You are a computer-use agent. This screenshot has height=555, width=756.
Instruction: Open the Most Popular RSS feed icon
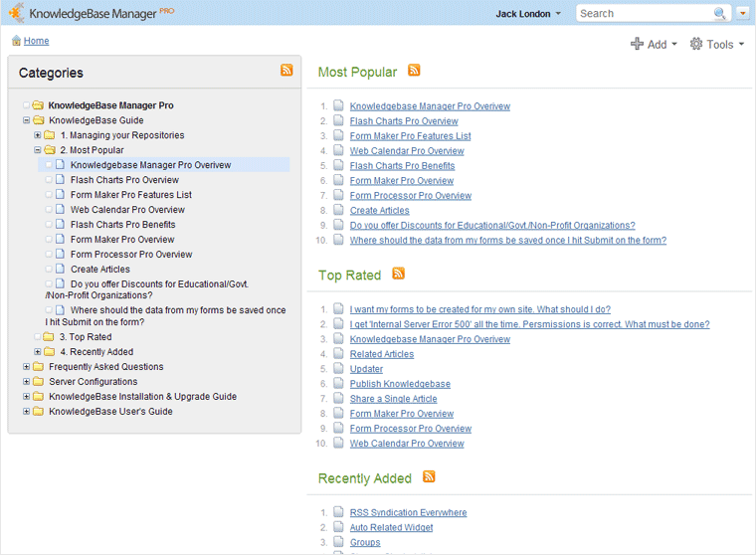[414, 70]
